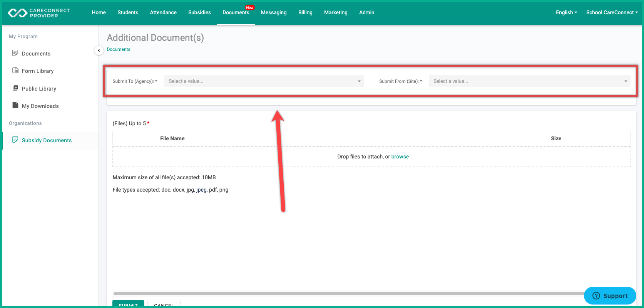Click the Support question mark icon
644x308 pixels.
[596, 296]
